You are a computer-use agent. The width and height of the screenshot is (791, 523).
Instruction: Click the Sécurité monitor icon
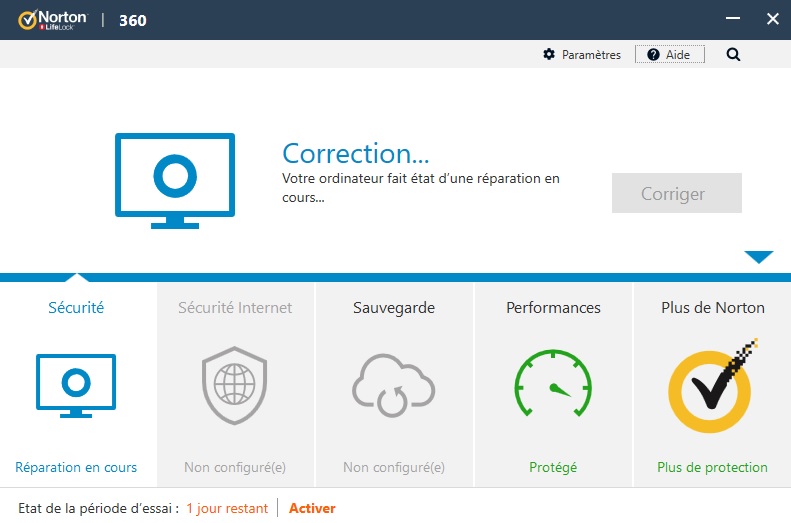76,386
